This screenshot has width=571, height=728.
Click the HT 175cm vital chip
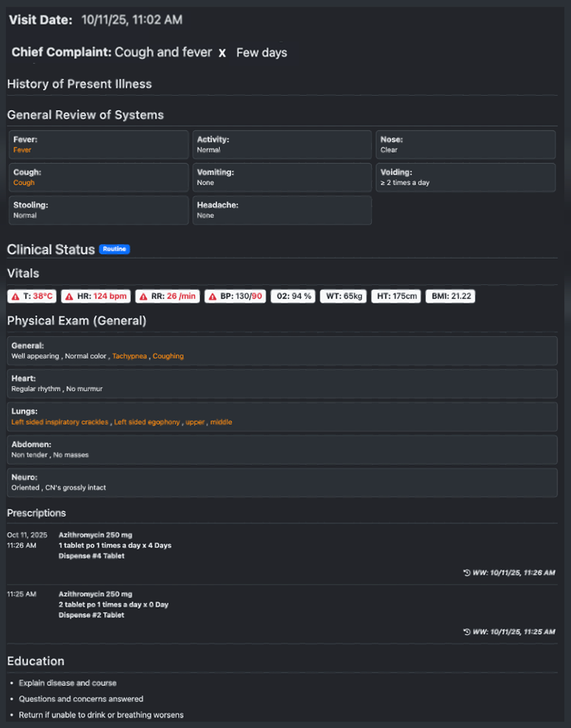point(396,297)
